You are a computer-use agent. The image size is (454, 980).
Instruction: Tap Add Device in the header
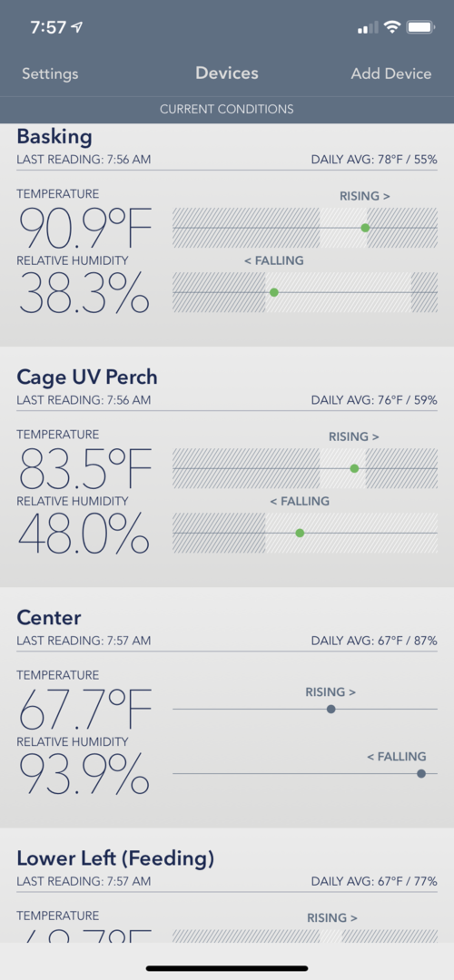(x=390, y=73)
